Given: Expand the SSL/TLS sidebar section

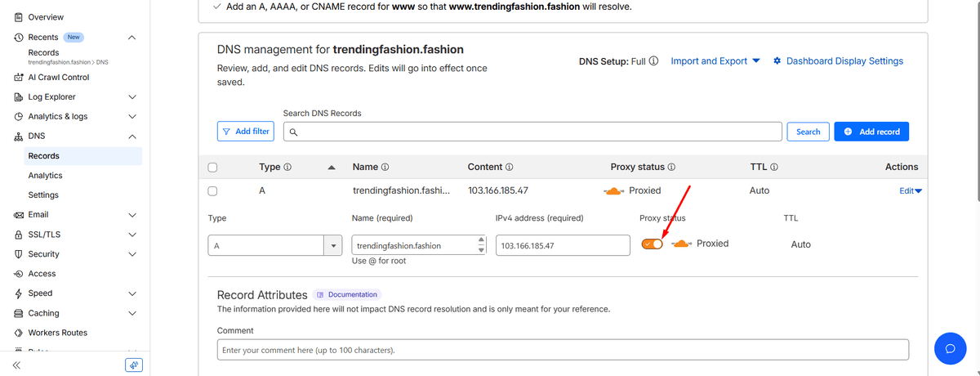Looking at the screenshot, I should (x=132, y=235).
